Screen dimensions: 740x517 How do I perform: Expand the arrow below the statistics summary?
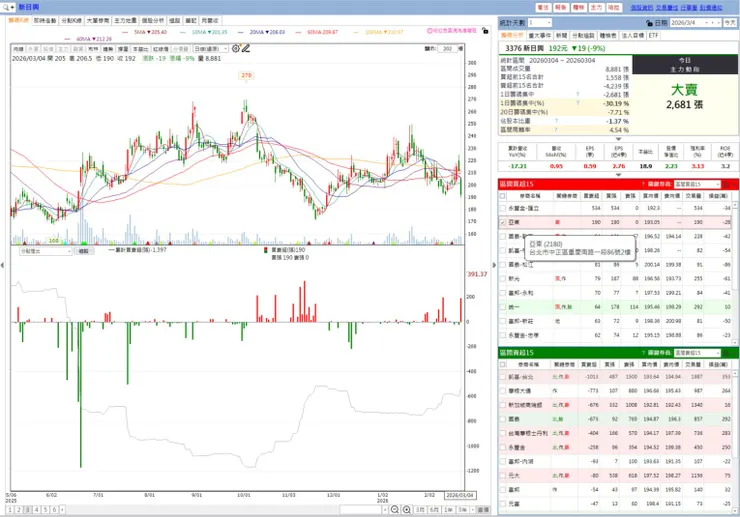(x=618, y=139)
